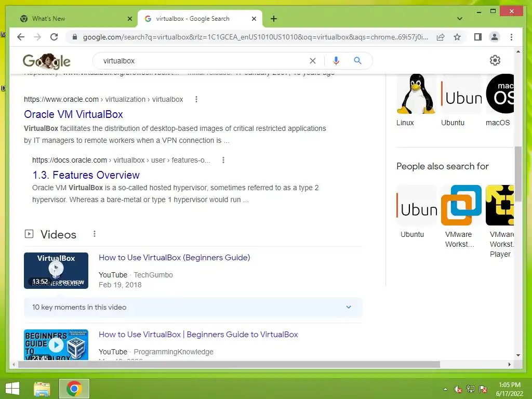Open Beginners Guide to VirtualBox link
Image resolution: width=532 pixels, height=399 pixels.
click(198, 335)
